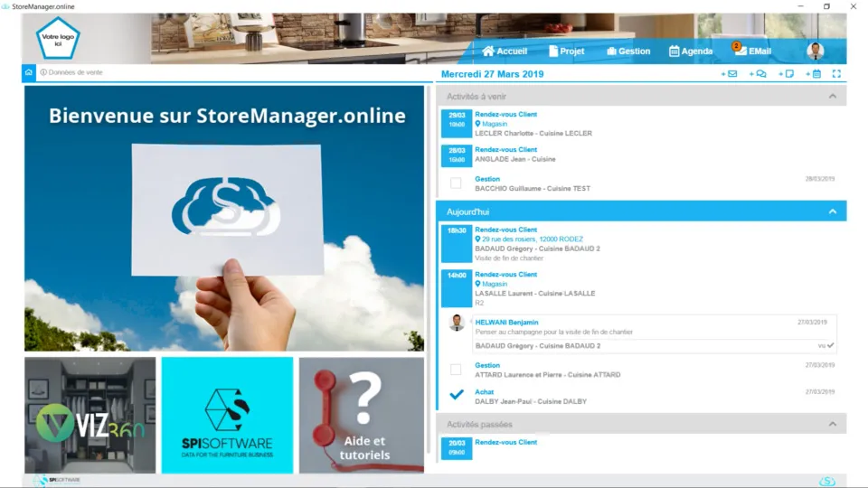Image resolution: width=868 pixels, height=488 pixels.
Task: Open the VIZ360 tile
Action: coord(90,415)
